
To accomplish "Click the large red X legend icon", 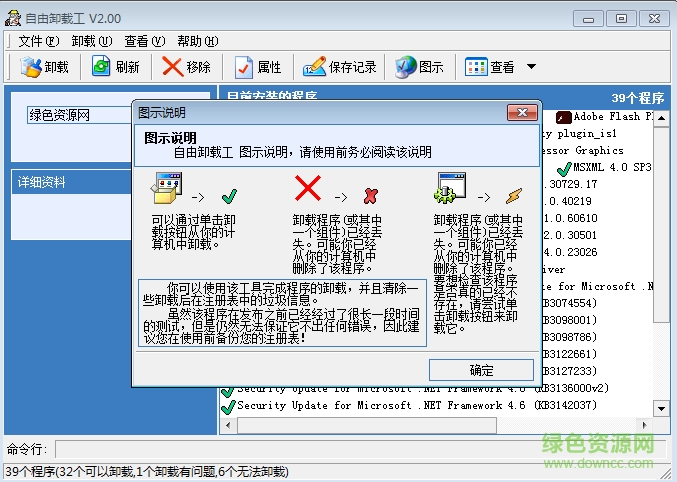I will [x=308, y=188].
